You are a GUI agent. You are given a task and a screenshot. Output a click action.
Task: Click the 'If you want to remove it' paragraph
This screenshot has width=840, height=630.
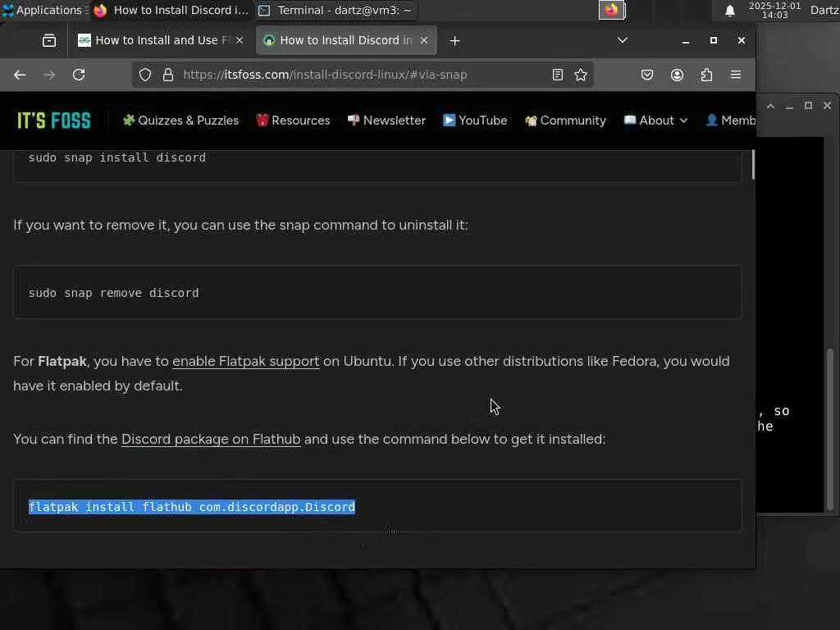[240, 225]
